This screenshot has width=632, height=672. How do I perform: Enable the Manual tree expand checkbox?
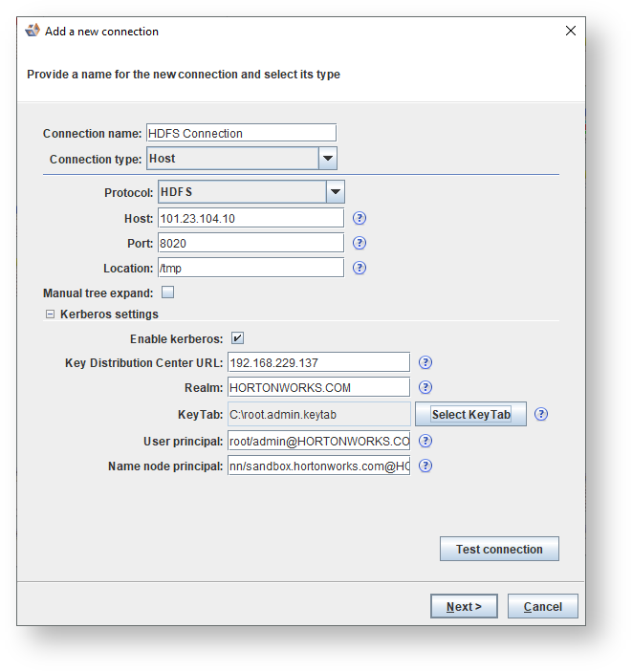[168, 293]
